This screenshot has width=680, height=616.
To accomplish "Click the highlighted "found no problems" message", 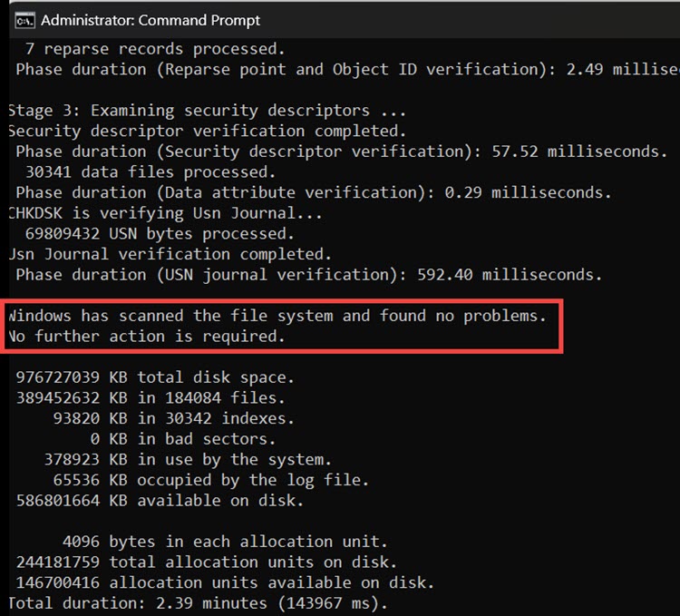I will pyautogui.click(x=277, y=316).
